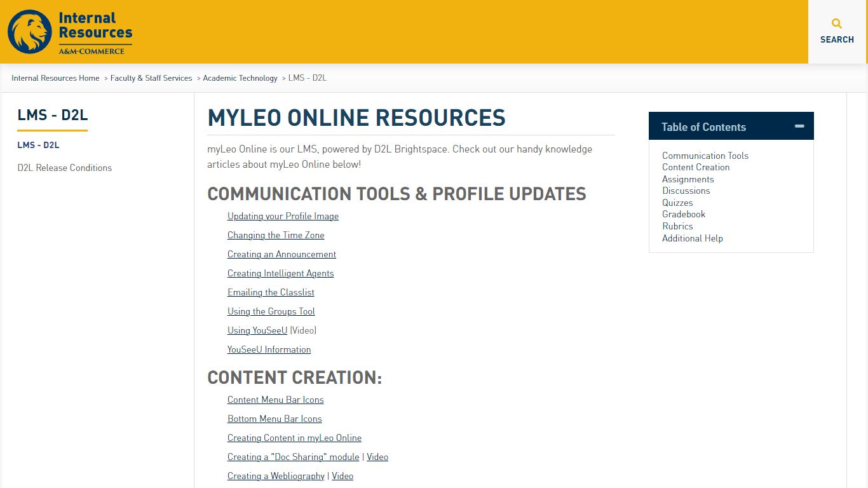Screen dimensions: 868x488
Task: Click the SEARCH label in header
Action: point(837,39)
